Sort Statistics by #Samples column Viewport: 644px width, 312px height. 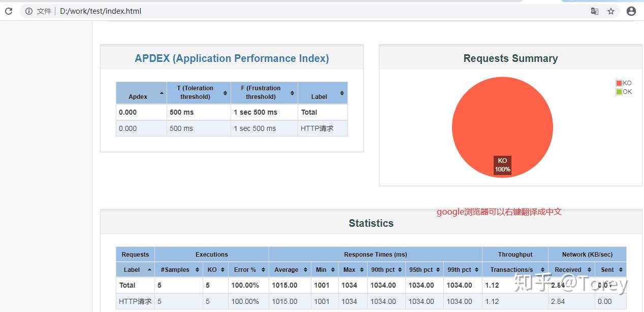click(179, 269)
